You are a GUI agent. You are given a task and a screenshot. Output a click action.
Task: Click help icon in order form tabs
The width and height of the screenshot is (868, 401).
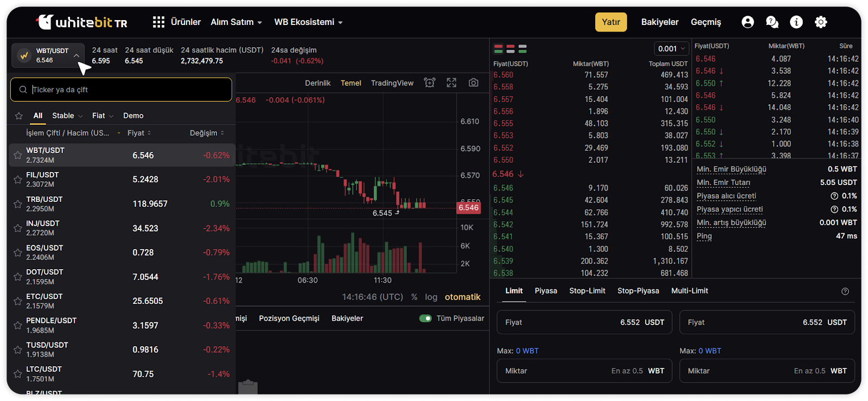coord(845,291)
